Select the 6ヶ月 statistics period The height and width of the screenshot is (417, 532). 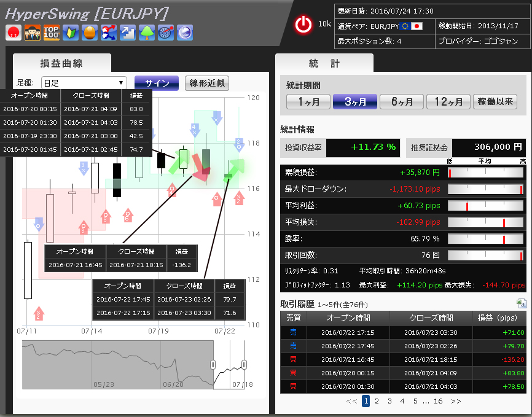[x=402, y=102]
